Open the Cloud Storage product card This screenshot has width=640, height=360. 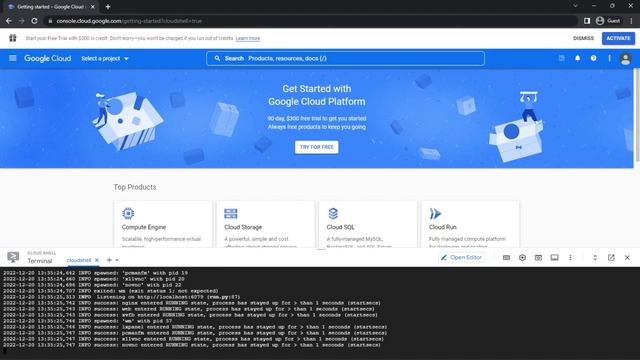pos(265,224)
